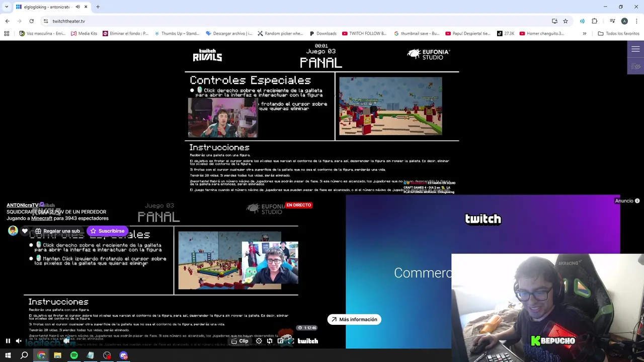
Task: Open the apps grid in bookmarks bar
Action: click(7, 34)
